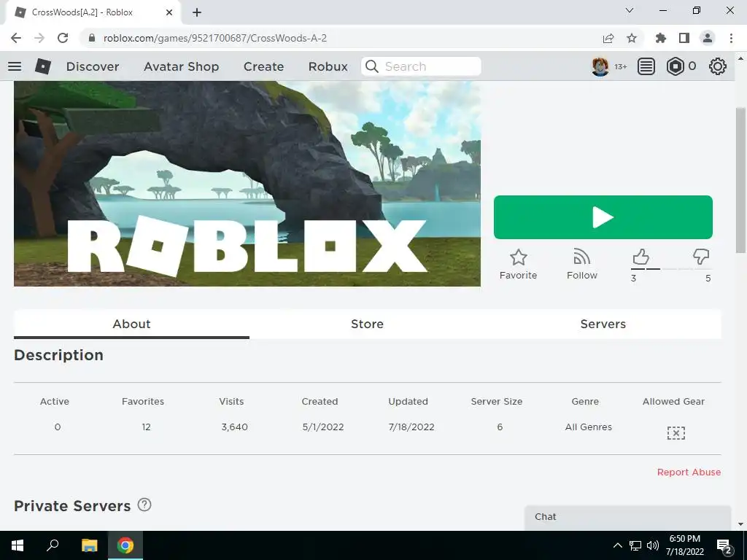Open the Windows notification center
The width and height of the screenshot is (747, 560).
click(724, 545)
